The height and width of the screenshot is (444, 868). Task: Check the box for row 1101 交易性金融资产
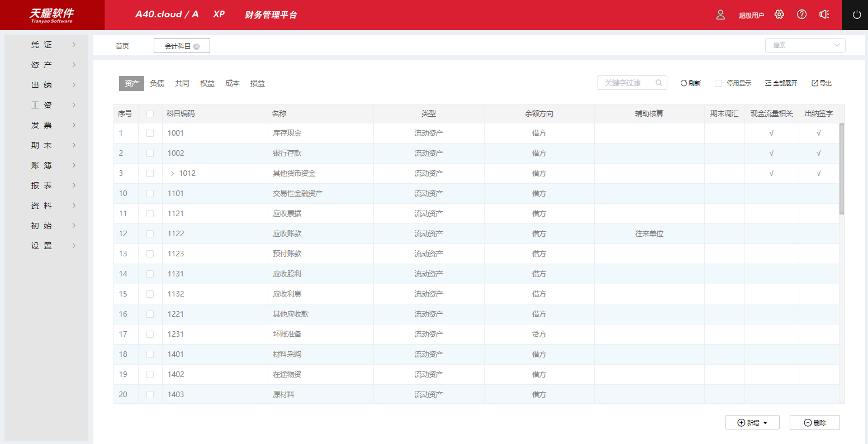tap(150, 194)
